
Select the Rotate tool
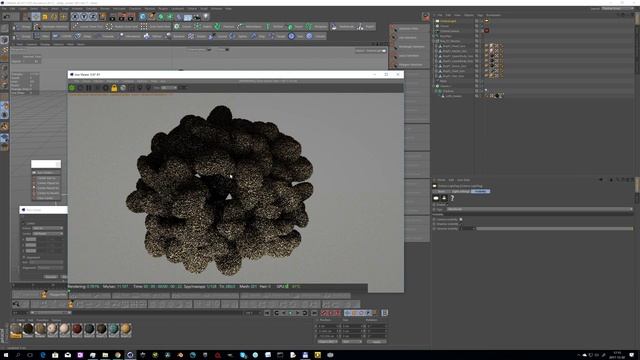coord(54,17)
